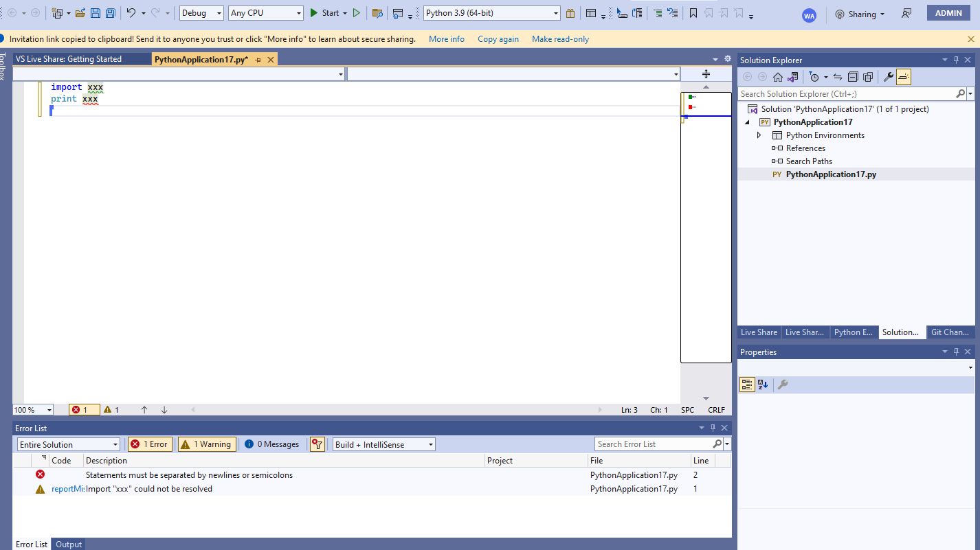The image size is (980, 550).
Task: Click the Make read-only link
Action: pyautogui.click(x=560, y=39)
